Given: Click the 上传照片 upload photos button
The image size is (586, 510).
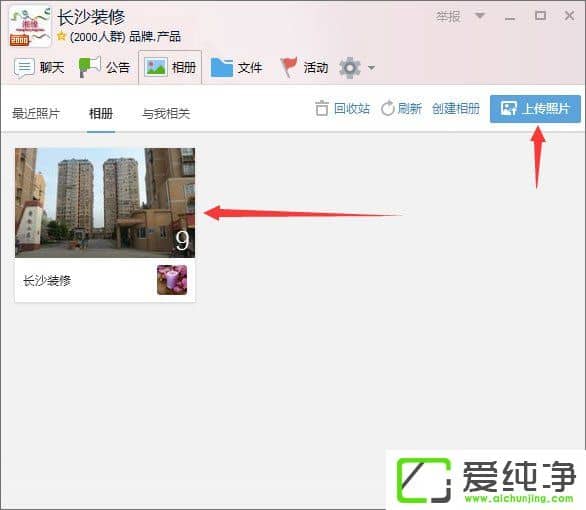Looking at the screenshot, I should tap(535, 109).
